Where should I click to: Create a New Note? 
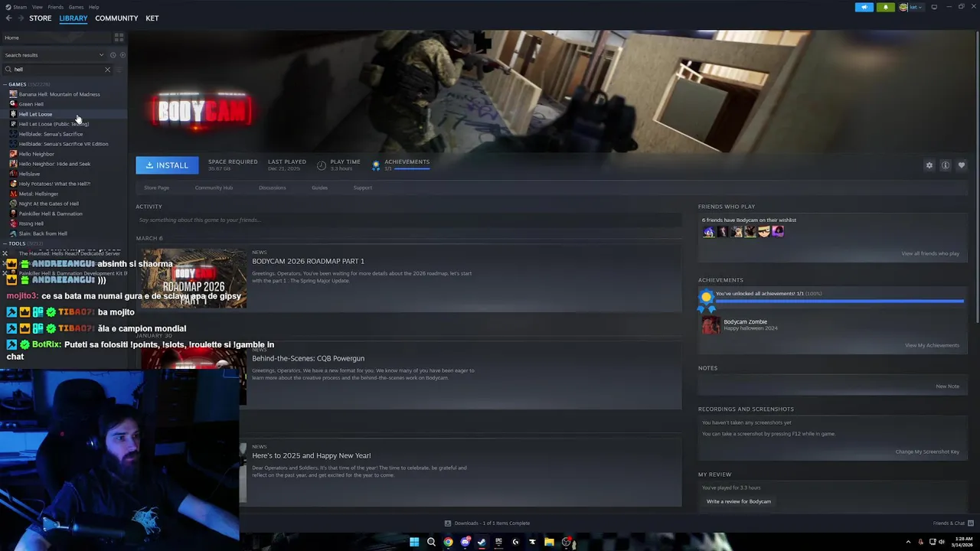click(947, 386)
